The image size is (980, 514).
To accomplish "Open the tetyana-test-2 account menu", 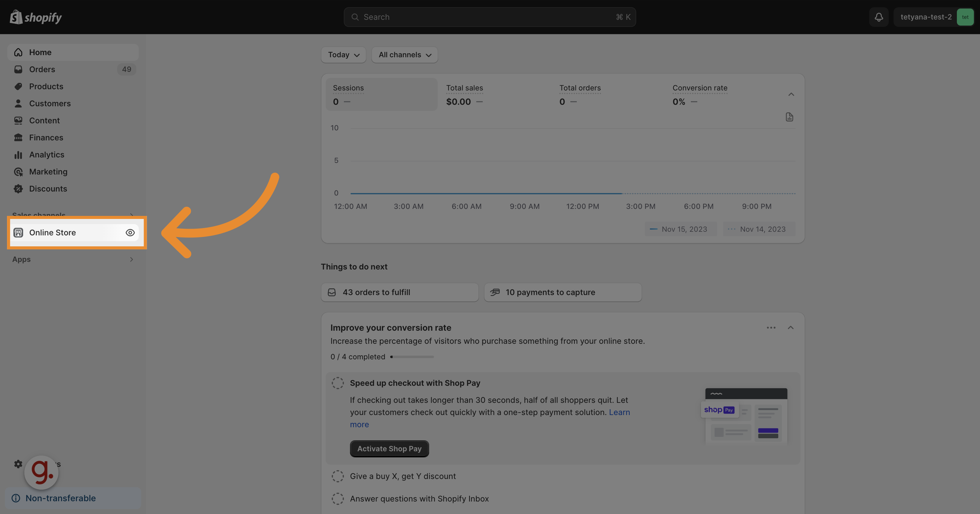I will click(934, 17).
